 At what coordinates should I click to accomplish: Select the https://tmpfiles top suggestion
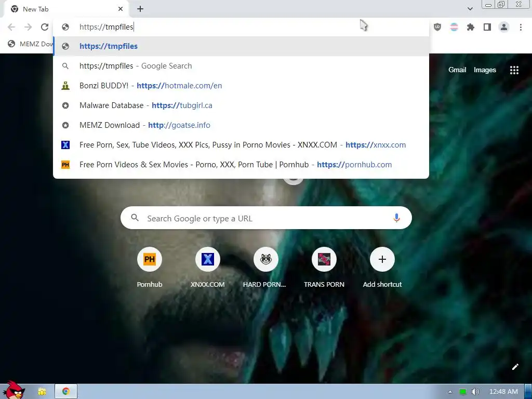[241, 46]
